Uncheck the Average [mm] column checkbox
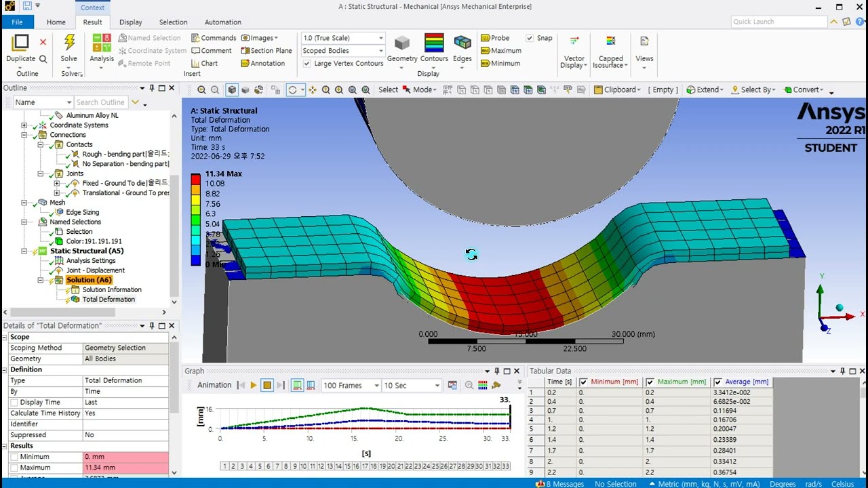The width and height of the screenshot is (868, 488). (718, 382)
